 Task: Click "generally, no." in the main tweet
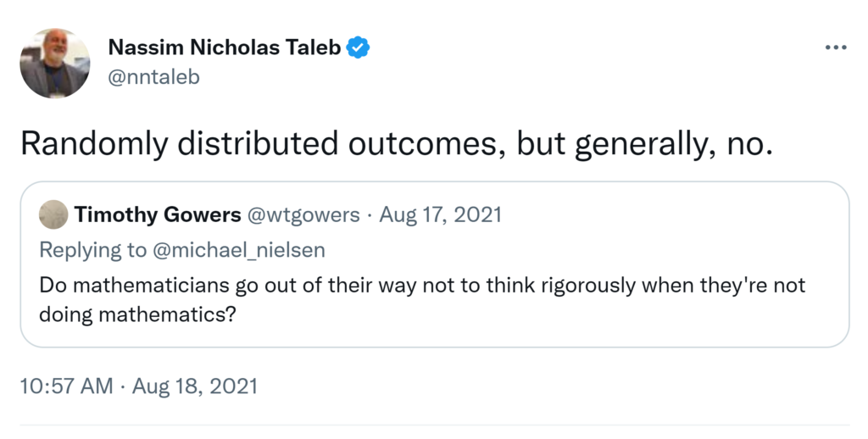click(674, 144)
